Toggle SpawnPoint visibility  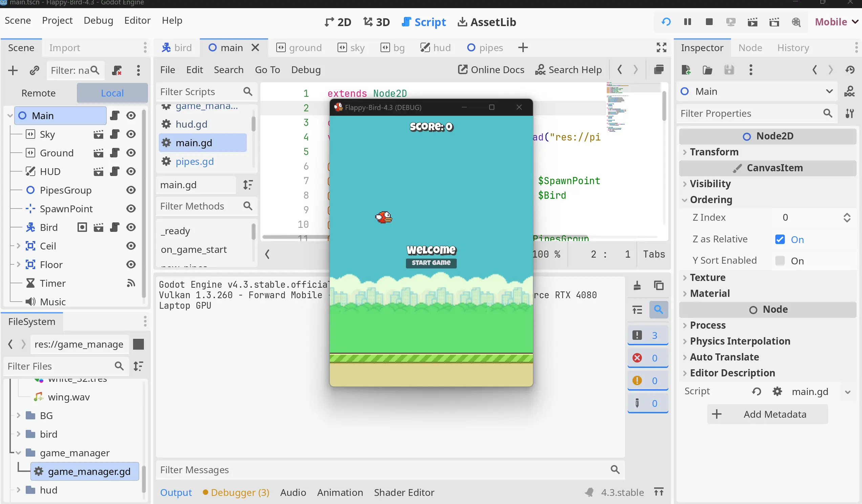point(131,209)
